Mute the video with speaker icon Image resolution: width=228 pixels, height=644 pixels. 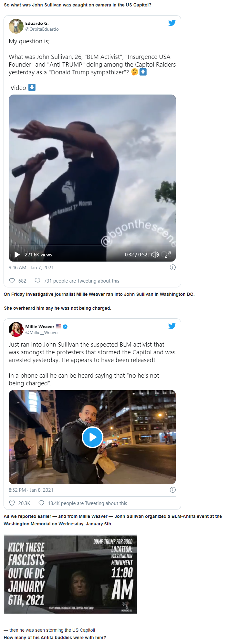(155, 255)
